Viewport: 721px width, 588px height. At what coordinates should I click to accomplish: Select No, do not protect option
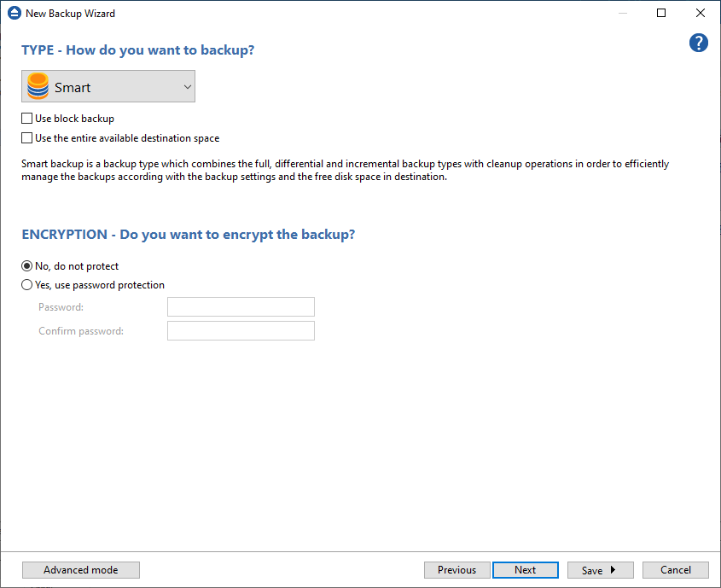pos(26,265)
